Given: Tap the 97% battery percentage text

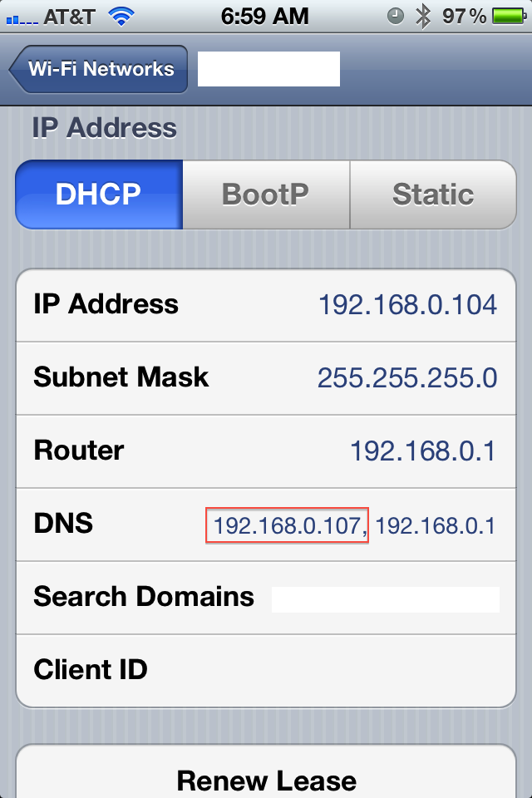Looking at the screenshot, I should (x=464, y=17).
